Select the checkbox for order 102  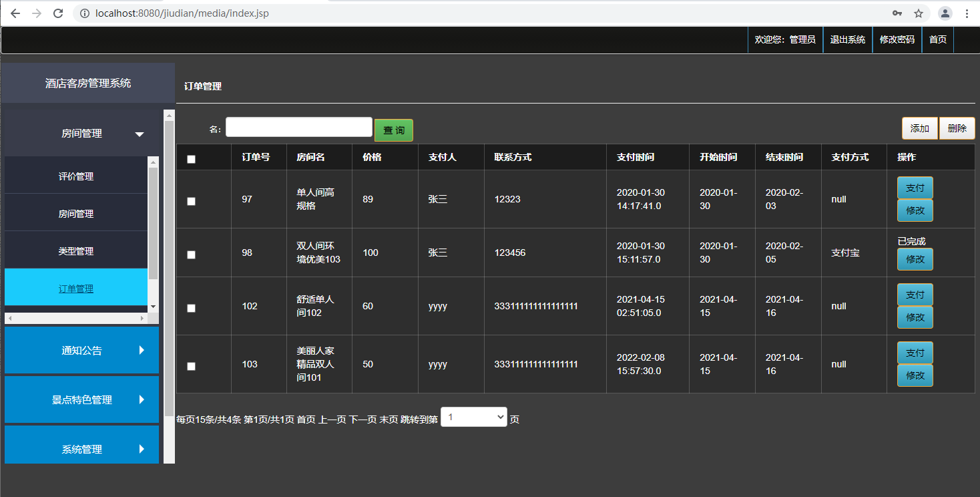(x=192, y=308)
